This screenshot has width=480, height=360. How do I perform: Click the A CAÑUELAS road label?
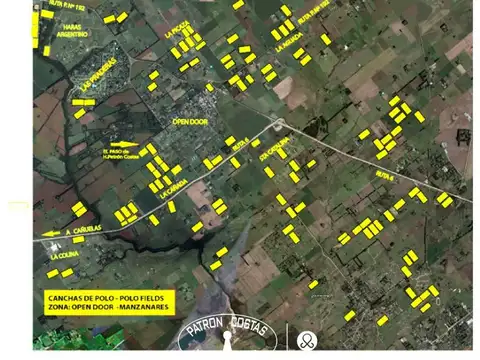[x=83, y=230]
